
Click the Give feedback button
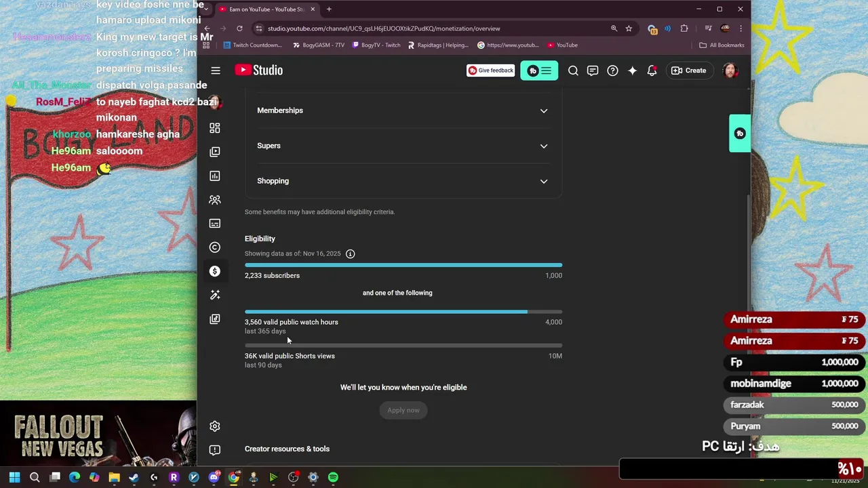point(490,70)
